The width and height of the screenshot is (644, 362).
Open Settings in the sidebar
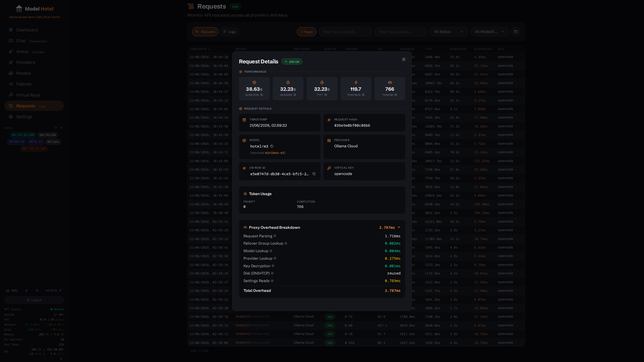34,117
